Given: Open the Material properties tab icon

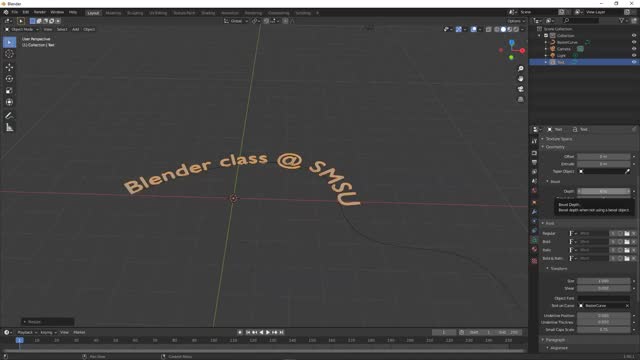Looking at the screenshot, I should [x=534, y=249].
